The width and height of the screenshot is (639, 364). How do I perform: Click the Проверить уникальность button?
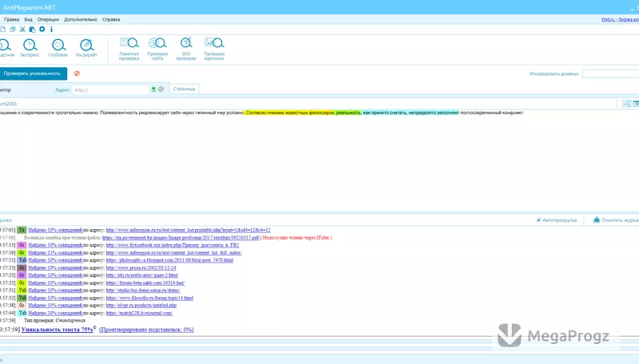point(33,73)
